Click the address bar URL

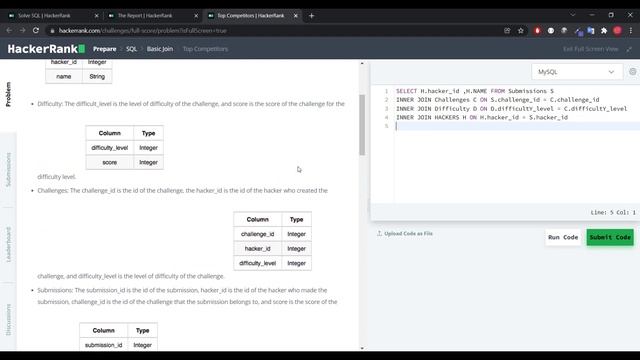143,31
